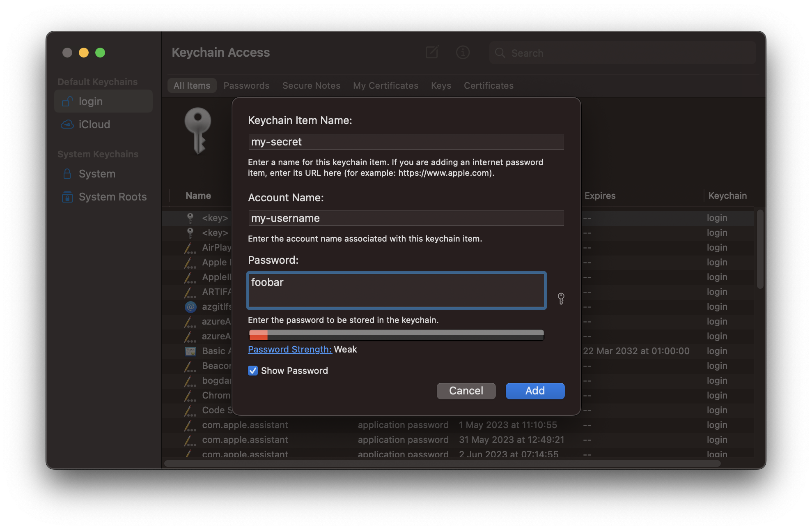Click the azgitlfs internet password @ icon
Image resolution: width=812 pixels, height=530 pixels.
[x=190, y=306]
